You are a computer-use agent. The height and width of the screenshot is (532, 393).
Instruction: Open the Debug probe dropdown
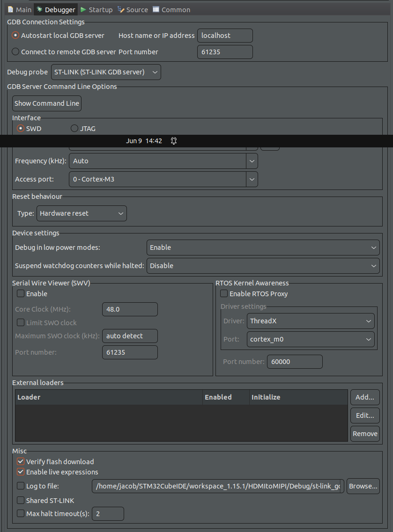(155, 72)
